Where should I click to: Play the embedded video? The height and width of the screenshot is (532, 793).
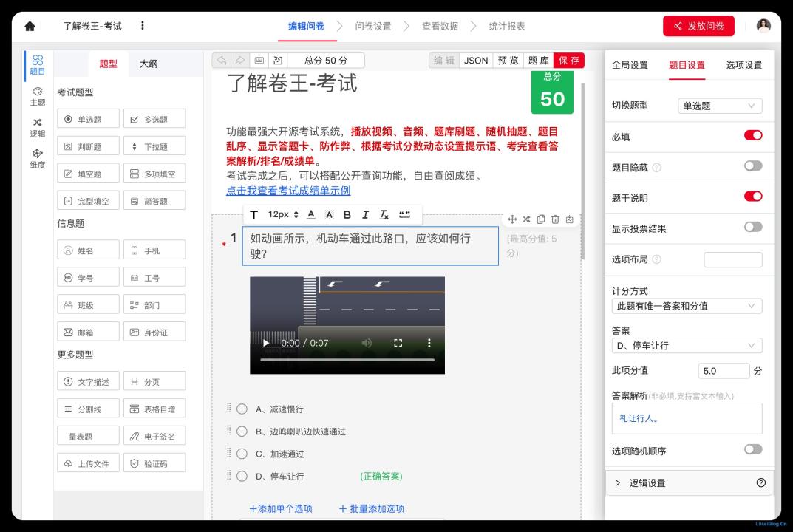[x=266, y=343]
